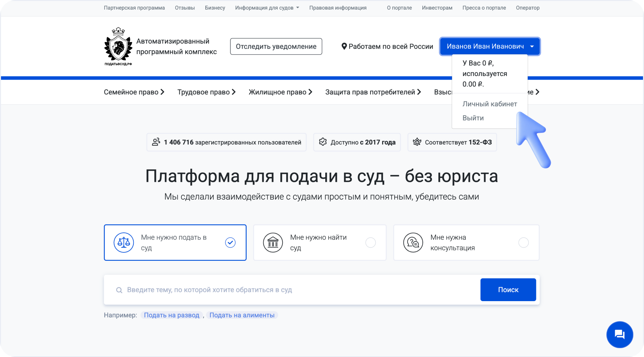Open the 'Инвесторам' link
Viewport: 644px width, 357px height.
click(437, 8)
